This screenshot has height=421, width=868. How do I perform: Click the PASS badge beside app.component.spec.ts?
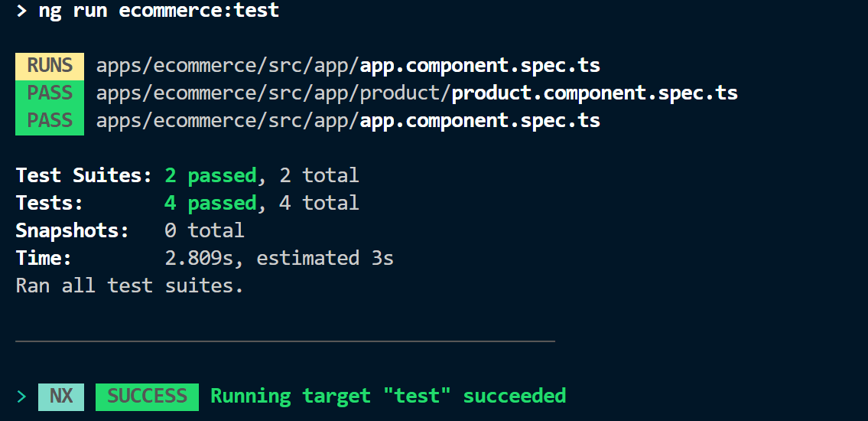click(50, 121)
